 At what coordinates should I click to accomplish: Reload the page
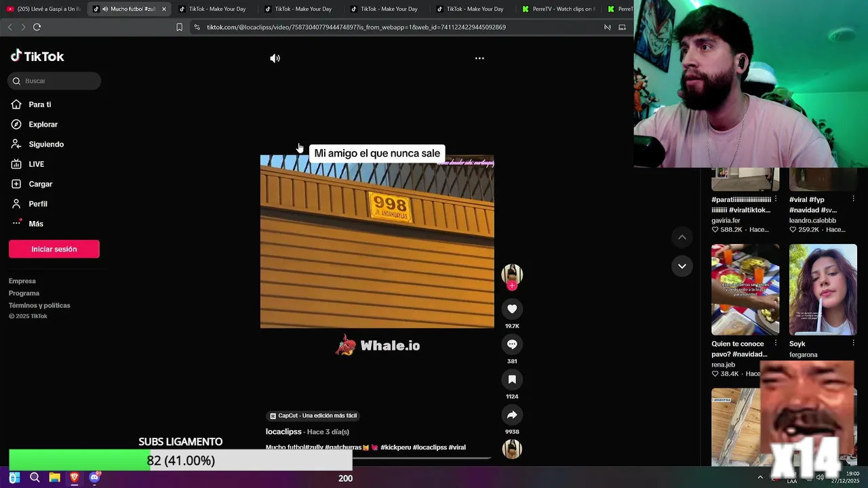pos(37,27)
